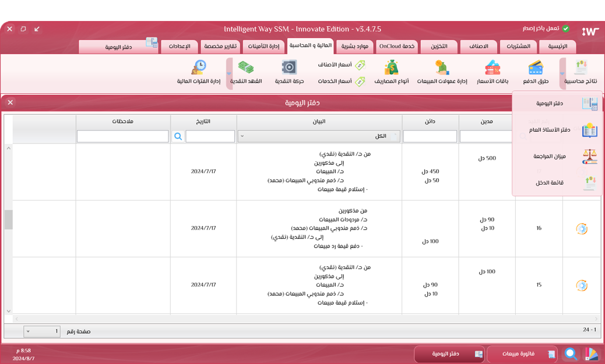Click the row icon for entry 15
Screen dimensions: 605x364
582,285
